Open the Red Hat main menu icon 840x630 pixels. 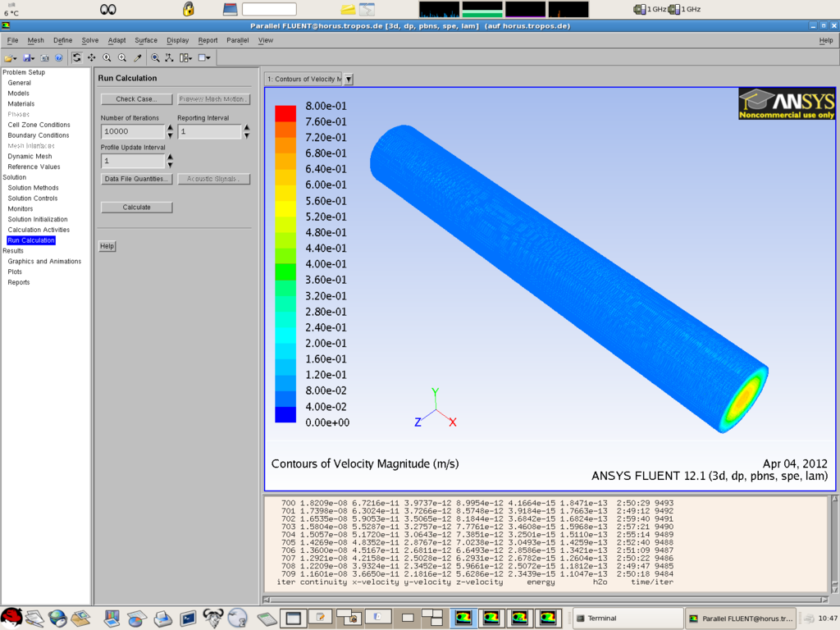click(11, 618)
